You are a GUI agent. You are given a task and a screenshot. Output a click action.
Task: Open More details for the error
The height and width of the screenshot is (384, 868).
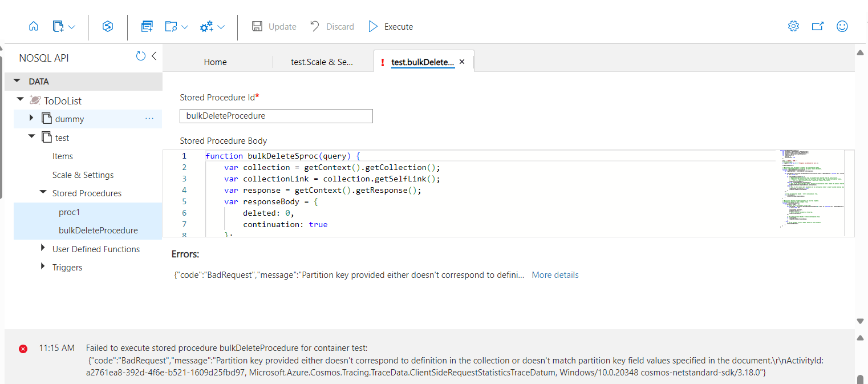tap(554, 275)
